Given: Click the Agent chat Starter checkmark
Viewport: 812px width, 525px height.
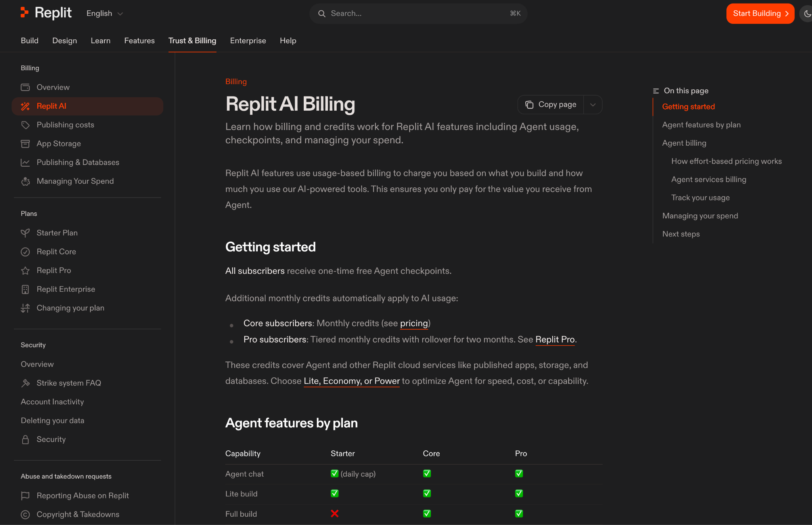Looking at the screenshot, I should pos(335,474).
